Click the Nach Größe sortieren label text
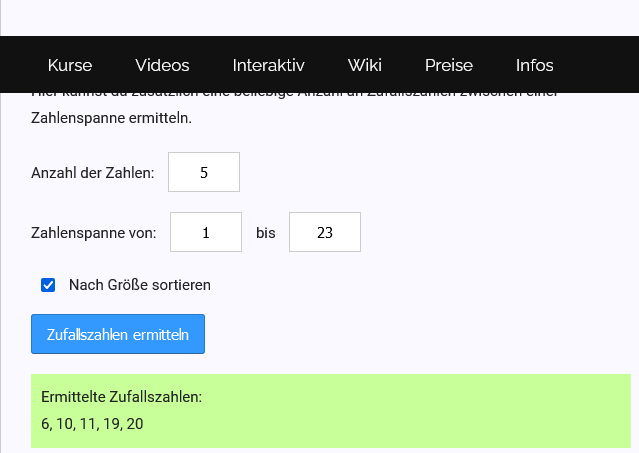The width and height of the screenshot is (639, 453). pos(140,285)
